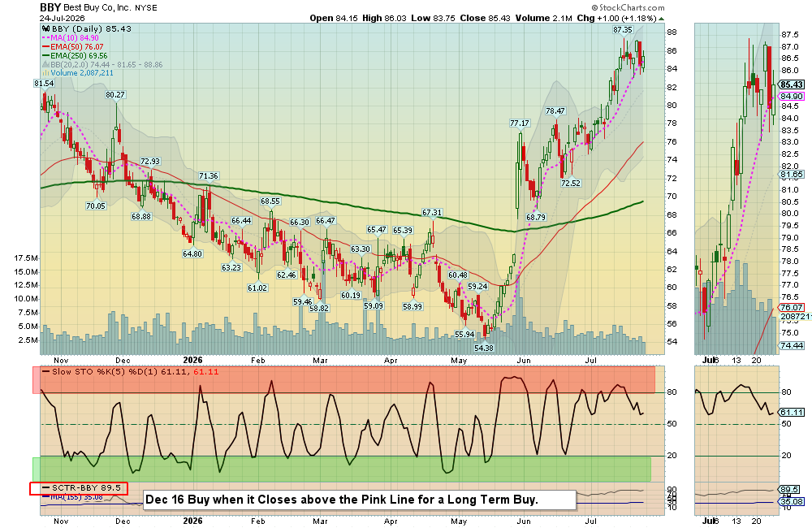Click the 77.17 price label
Viewport: 812px width, 528px height.
520,123
